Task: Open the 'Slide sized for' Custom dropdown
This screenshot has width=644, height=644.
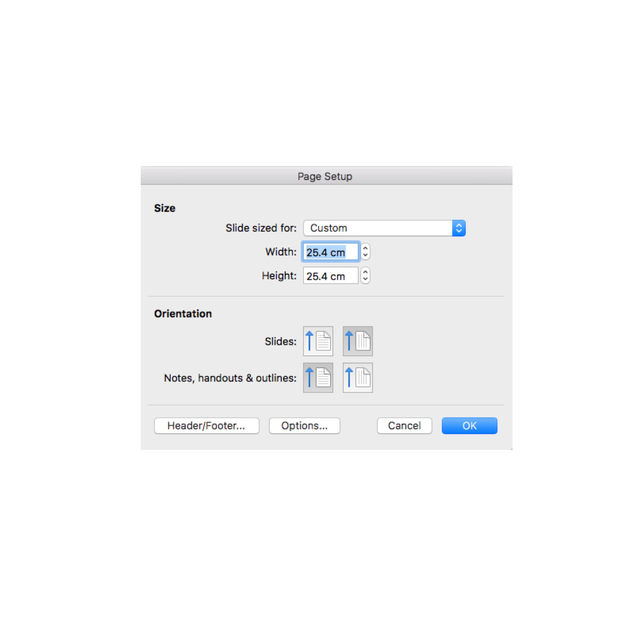Action: (x=384, y=228)
